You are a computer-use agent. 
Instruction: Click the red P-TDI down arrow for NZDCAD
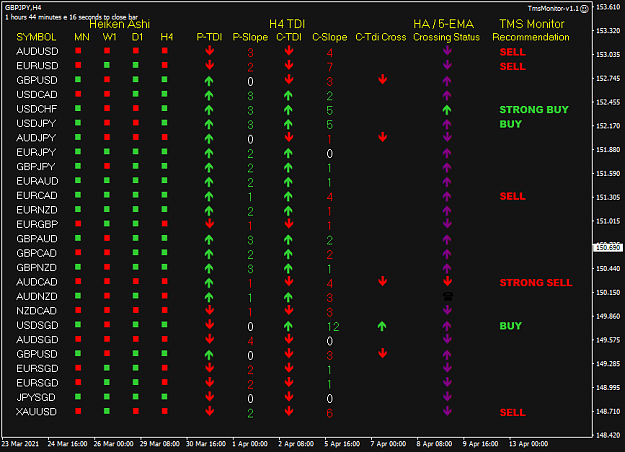[x=209, y=310]
